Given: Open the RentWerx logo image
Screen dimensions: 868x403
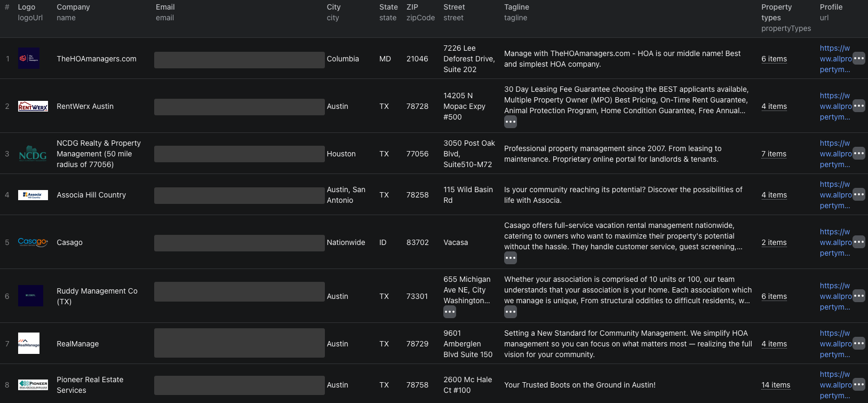Looking at the screenshot, I should click(x=33, y=106).
